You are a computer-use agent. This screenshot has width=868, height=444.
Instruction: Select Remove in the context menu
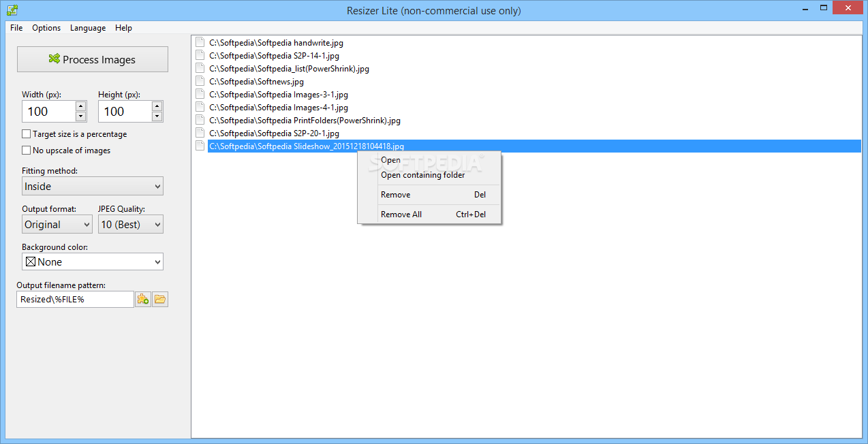[429, 195]
